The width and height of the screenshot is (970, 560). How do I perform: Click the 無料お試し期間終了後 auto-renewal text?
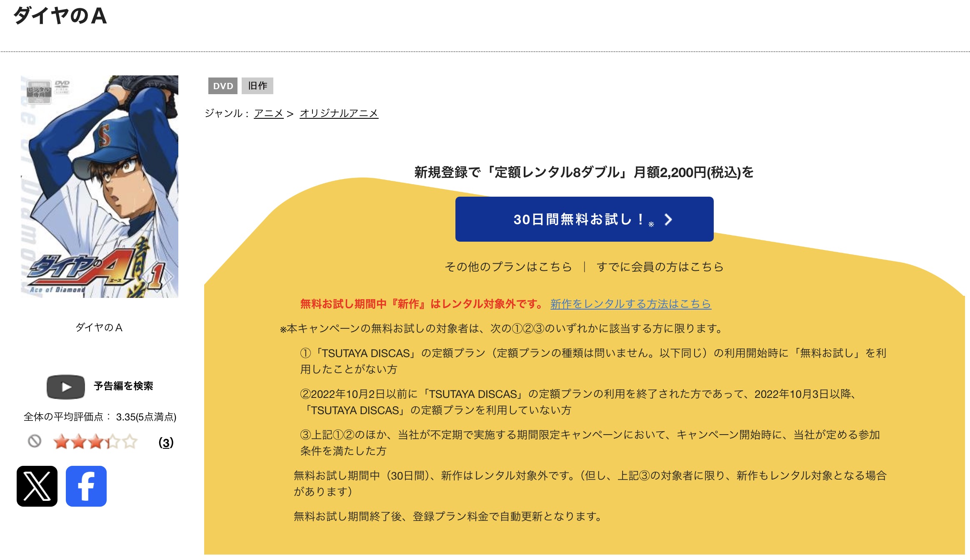449,517
